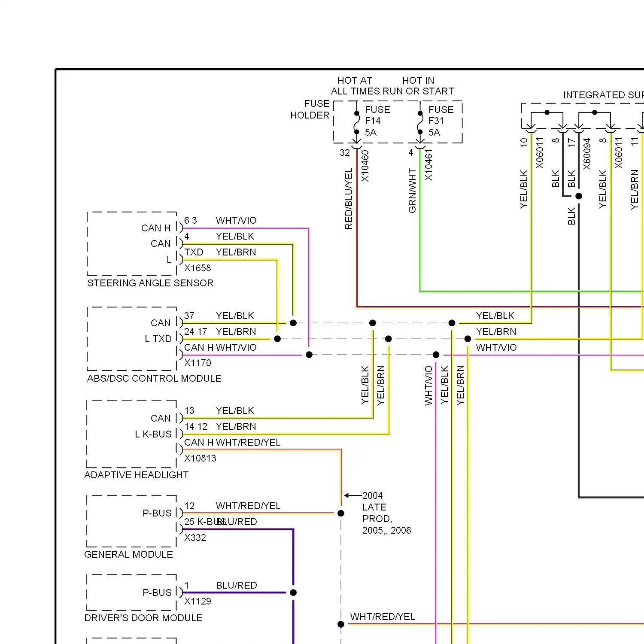Click the STEERING ANGLE SENSOR label

coord(150,283)
